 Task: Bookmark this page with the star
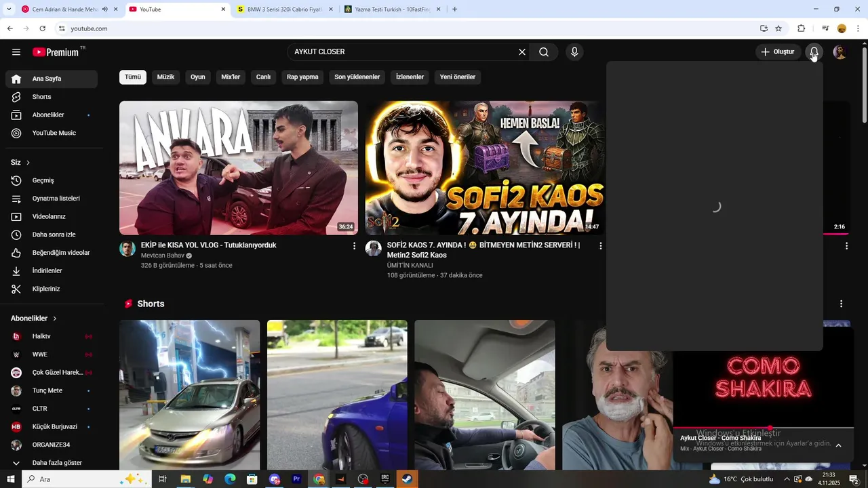click(x=778, y=28)
